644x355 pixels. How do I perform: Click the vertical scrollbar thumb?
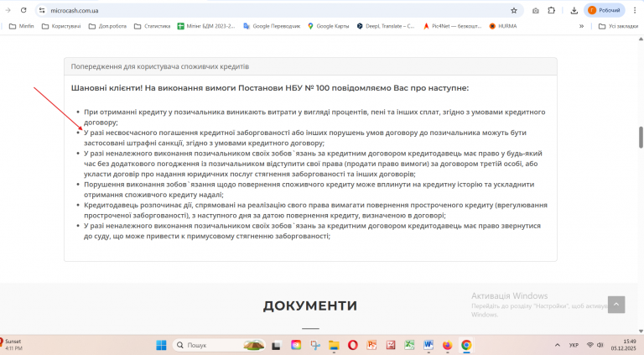click(x=641, y=138)
